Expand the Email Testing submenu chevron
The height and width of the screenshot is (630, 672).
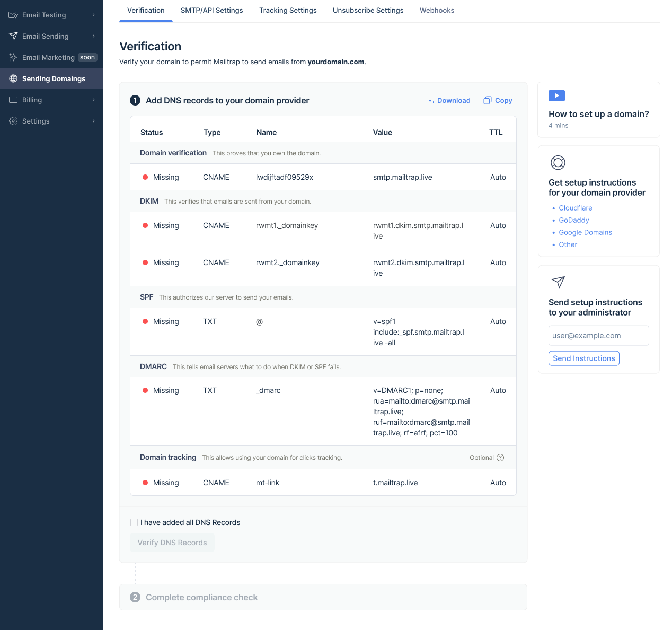[x=94, y=15]
